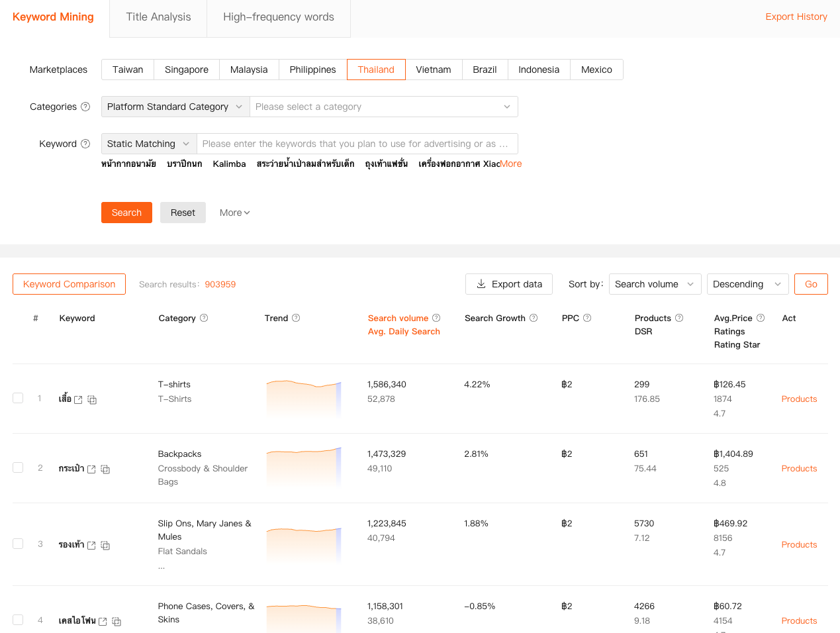Copy keyword กระเป๋า using copy icon
This screenshot has width=840, height=633.
pos(105,469)
